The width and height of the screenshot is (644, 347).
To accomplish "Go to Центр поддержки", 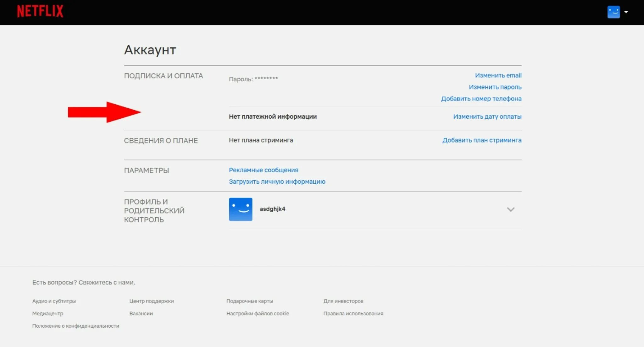I will click(152, 301).
